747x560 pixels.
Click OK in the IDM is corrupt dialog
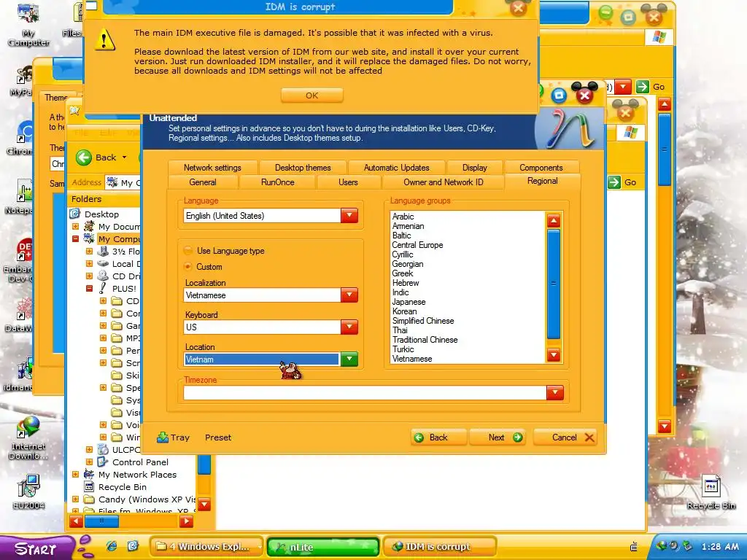[x=311, y=96]
